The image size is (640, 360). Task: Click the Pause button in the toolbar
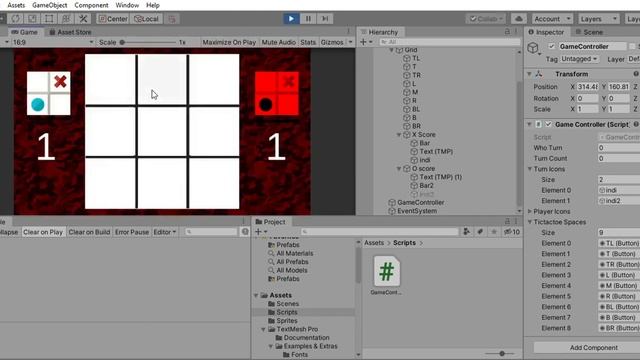coord(308,19)
